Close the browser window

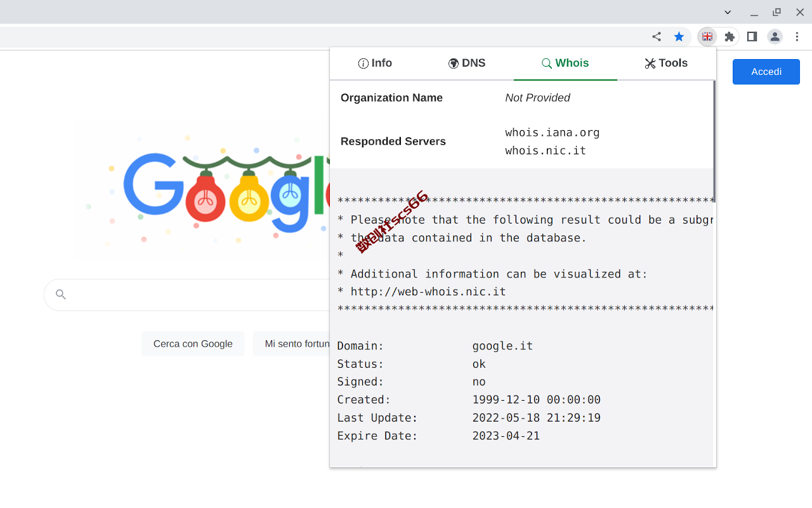[799, 12]
